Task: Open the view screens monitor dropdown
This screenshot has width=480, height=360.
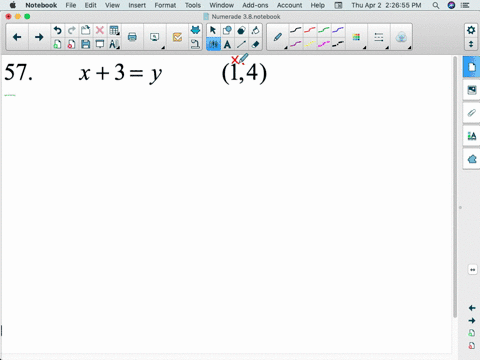Action: (155, 37)
